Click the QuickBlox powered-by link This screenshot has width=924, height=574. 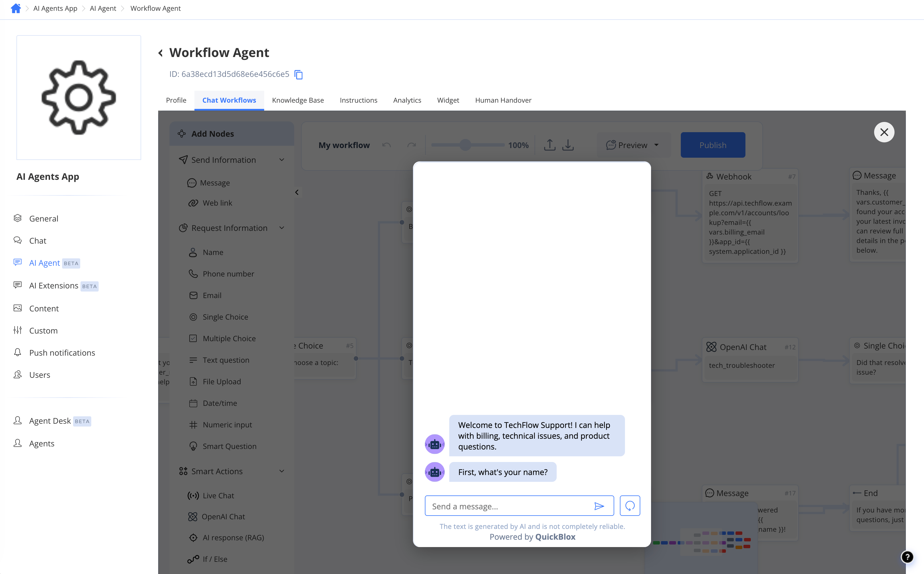555,537
